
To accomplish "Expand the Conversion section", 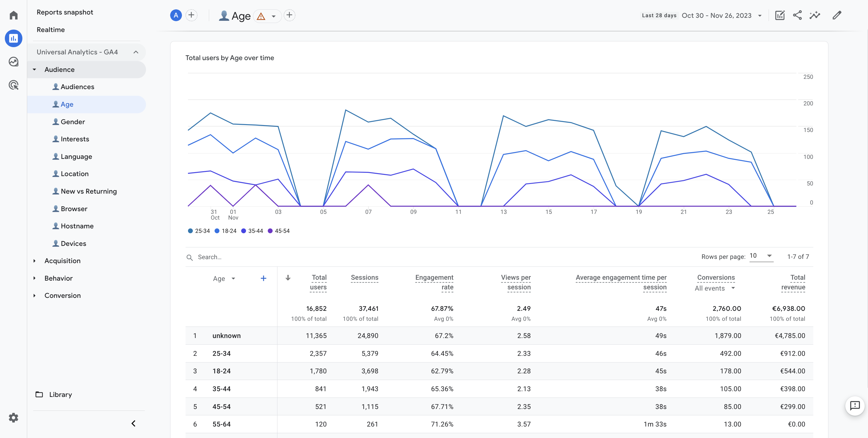I will click(x=34, y=296).
